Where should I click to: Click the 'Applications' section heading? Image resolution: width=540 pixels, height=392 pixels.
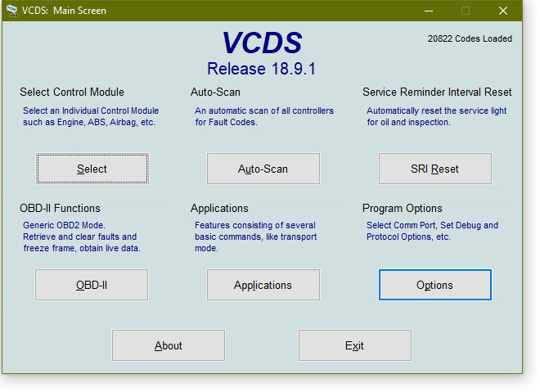[x=219, y=208]
